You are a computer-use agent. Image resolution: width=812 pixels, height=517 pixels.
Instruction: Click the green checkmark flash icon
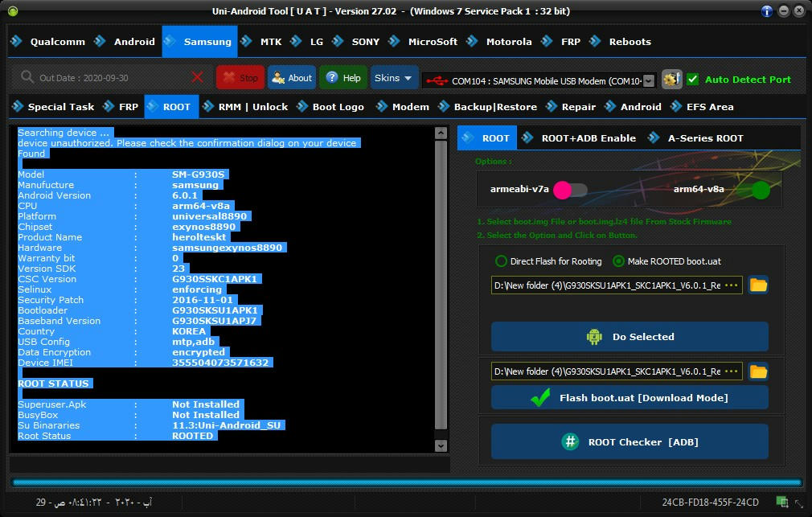[x=540, y=398]
